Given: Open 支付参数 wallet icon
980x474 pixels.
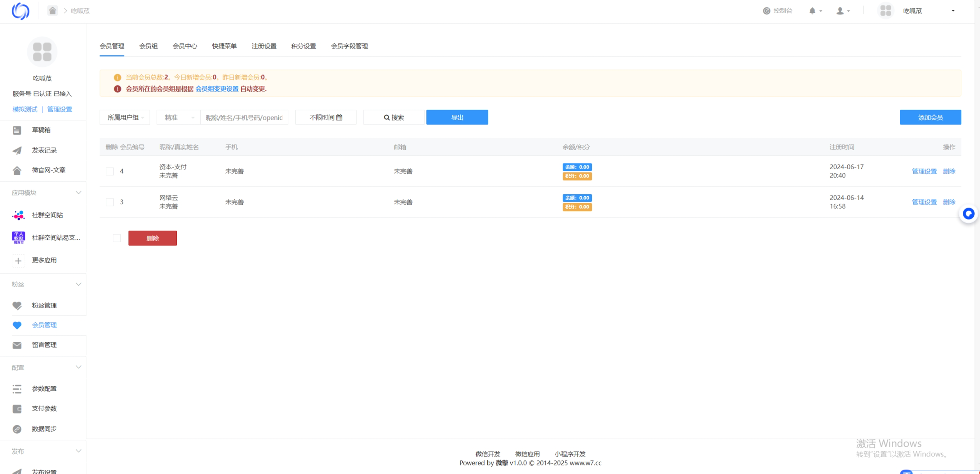Looking at the screenshot, I should coord(17,408).
